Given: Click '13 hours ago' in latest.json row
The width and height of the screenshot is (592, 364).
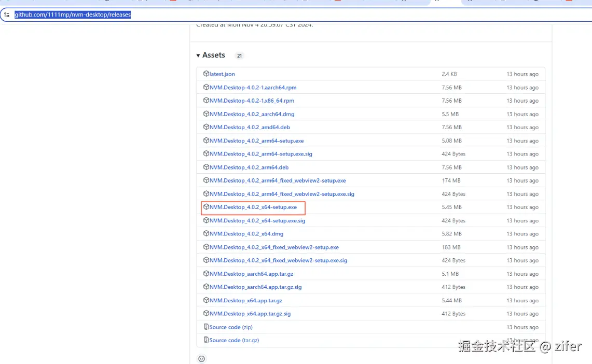Looking at the screenshot, I should click(522, 74).
